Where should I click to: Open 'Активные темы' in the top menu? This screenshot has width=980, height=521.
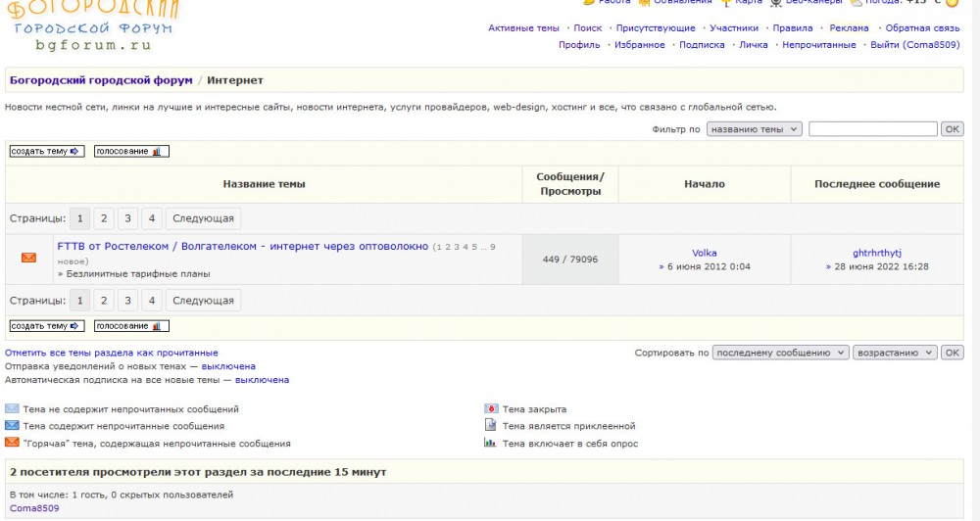[523, 28]
